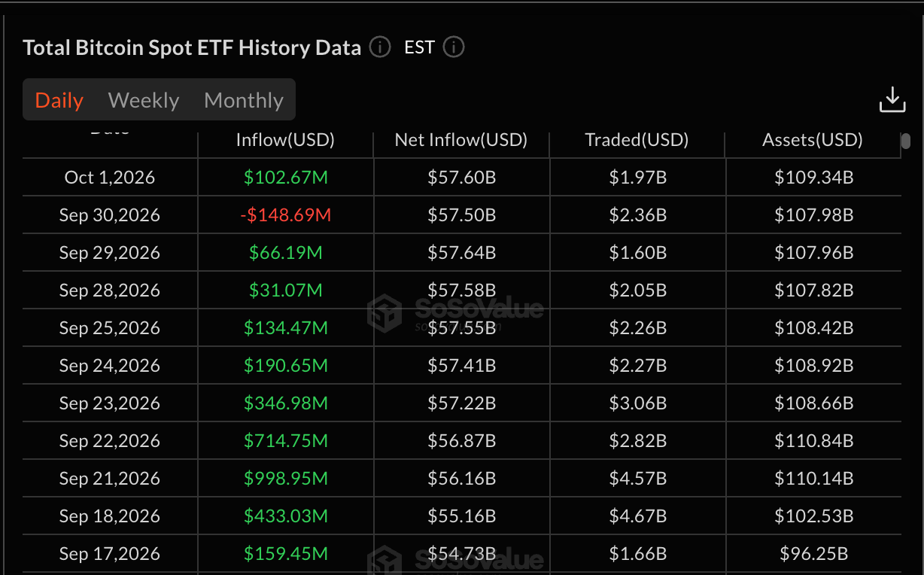Click the $66.19M inflow value
The height and width of the screenshot is (575, 924).
(x=286, y=253)
